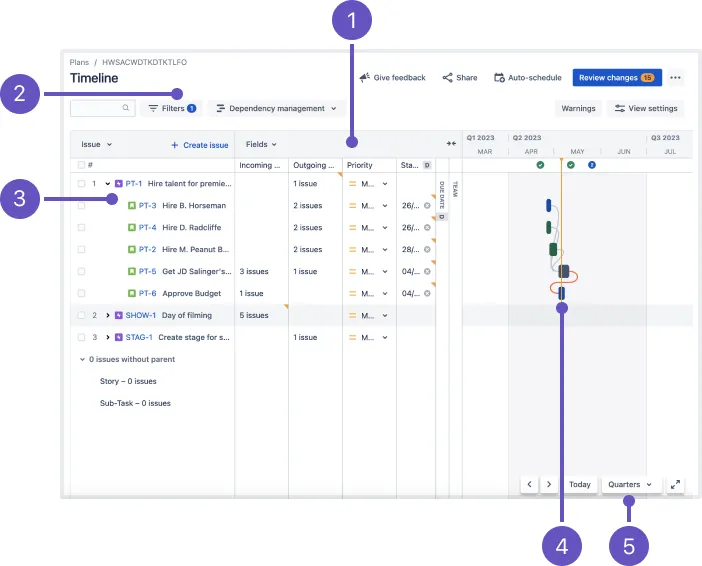Expand the collapsed Due date column
Image resolution: width=702 pixels, height=566 pixels.
click(x=442, y=195)
